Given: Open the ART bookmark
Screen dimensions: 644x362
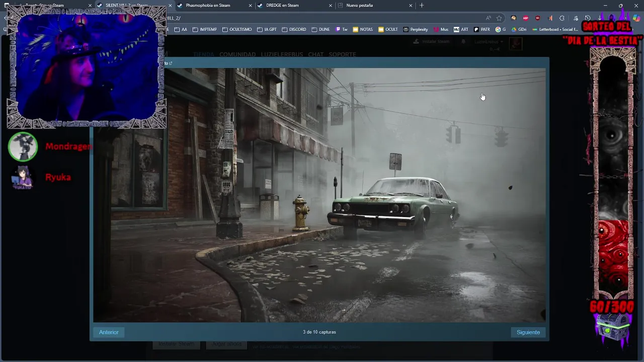Looking at the screenshot, I should (460, 30).
